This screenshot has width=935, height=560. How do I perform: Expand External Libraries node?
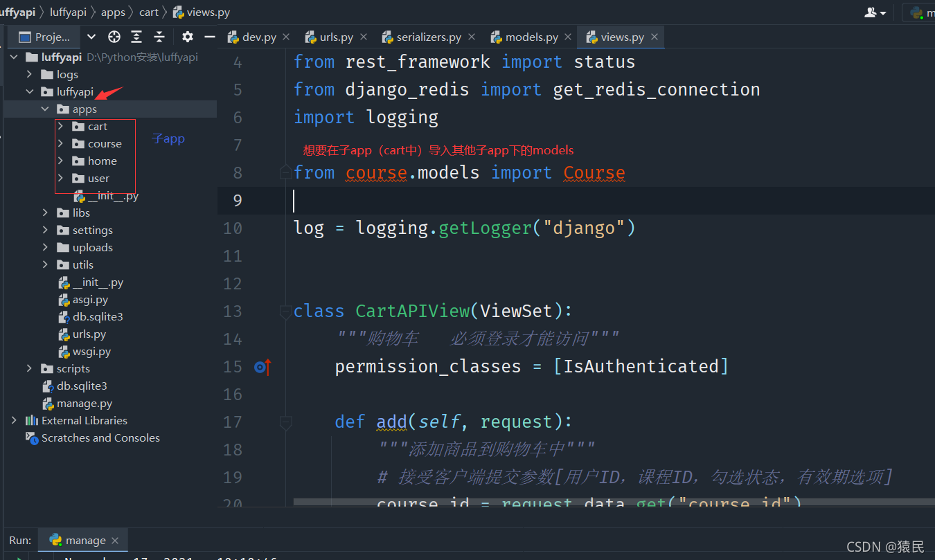(x=14, y=420)
